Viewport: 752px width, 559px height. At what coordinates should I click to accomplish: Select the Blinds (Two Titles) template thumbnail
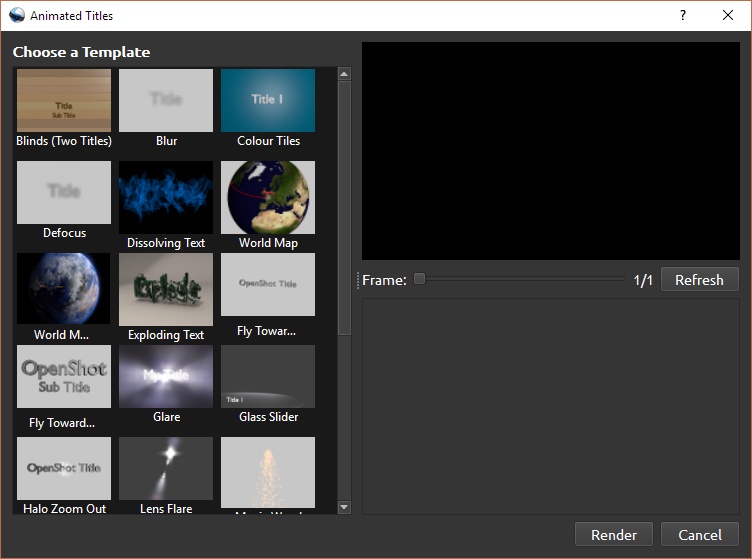tap(64, 100)
